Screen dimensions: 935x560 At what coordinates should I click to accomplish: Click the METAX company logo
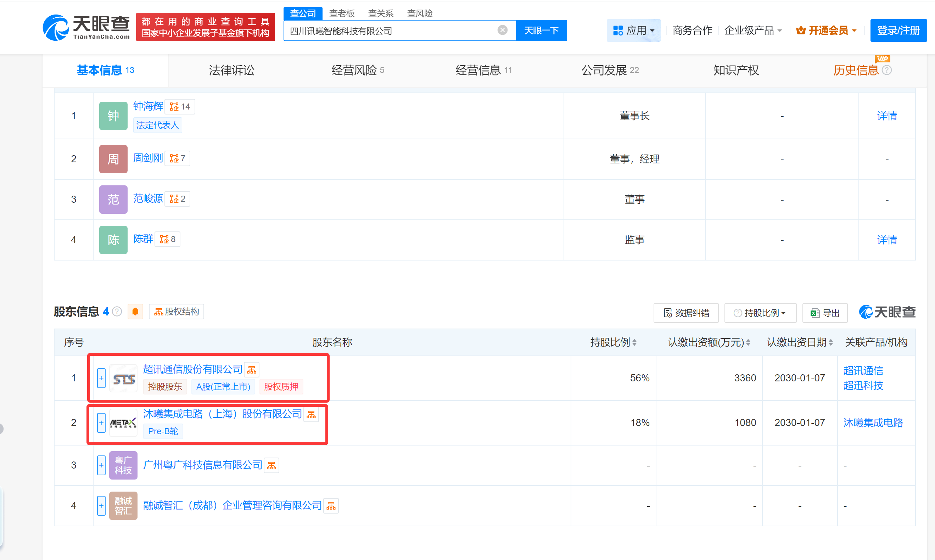click(x=123, y=423)
